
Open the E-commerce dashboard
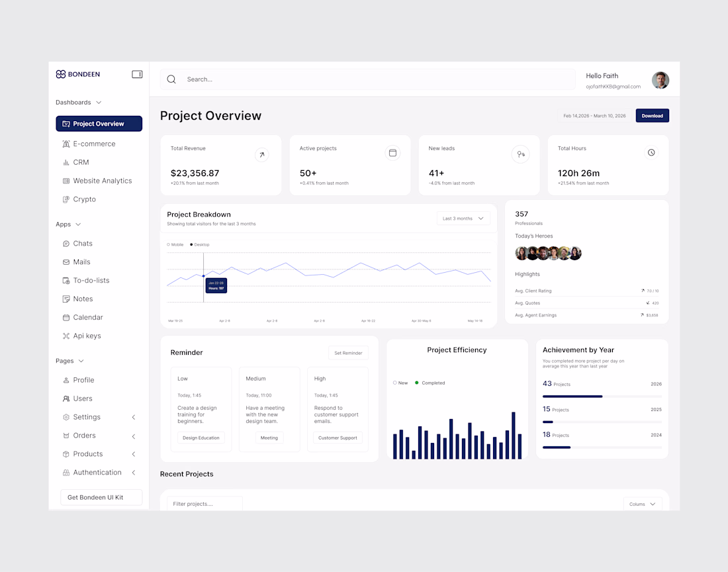click(x=94, y=144)
